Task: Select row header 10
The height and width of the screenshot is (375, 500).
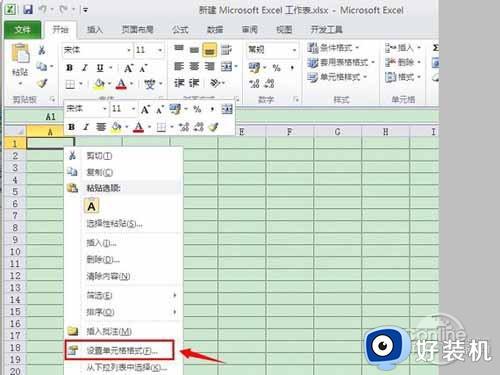Action: [15, 252]
